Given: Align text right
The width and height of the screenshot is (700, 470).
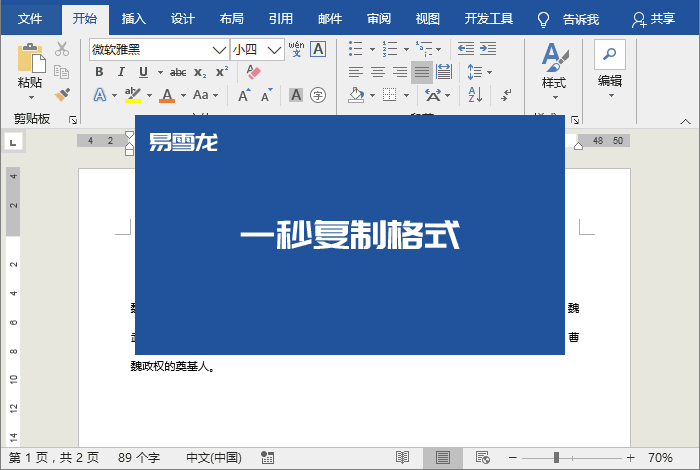Looking at the screenshot, I should 400,72.
